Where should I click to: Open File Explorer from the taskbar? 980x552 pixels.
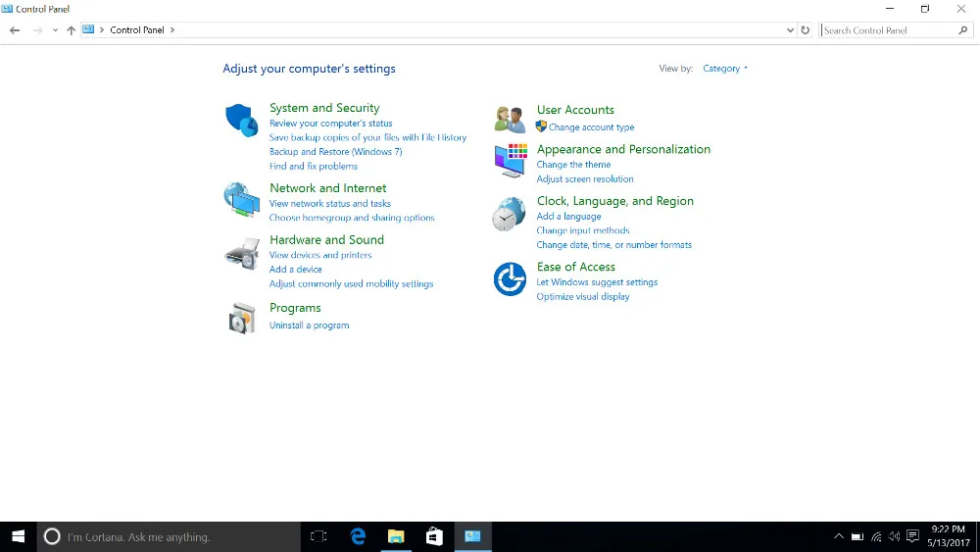[396, 536]
